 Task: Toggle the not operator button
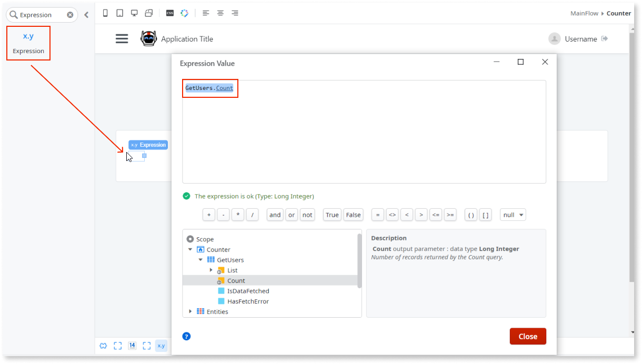click(x=307, y=215)
